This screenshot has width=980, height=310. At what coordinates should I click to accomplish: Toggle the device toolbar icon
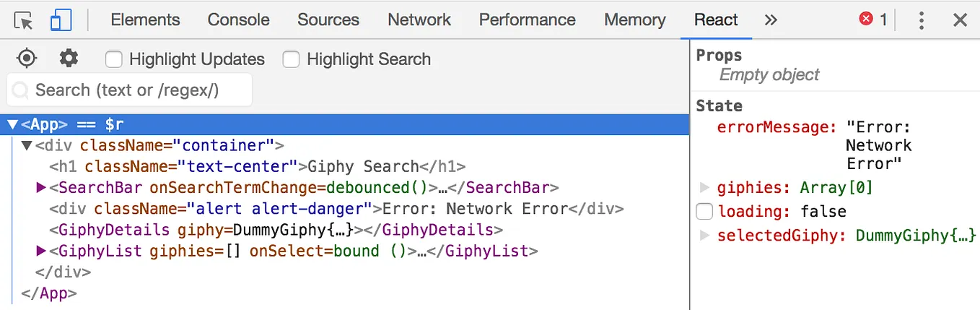point(61,20)
